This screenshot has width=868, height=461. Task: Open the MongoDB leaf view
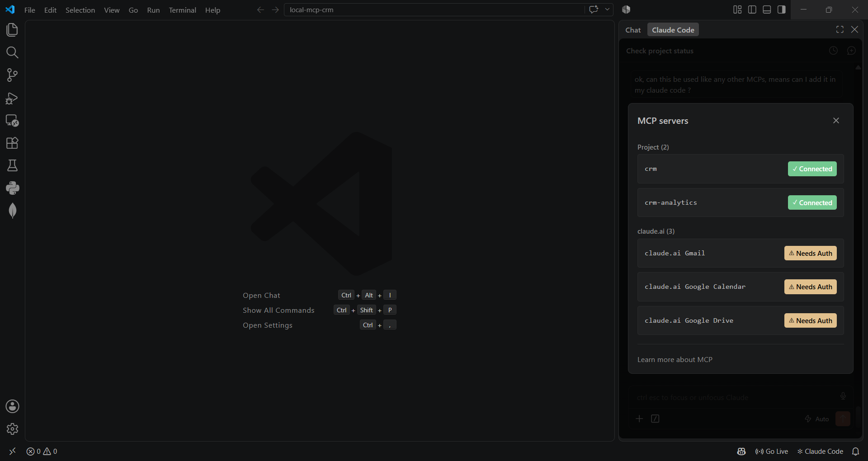point(12,211)
